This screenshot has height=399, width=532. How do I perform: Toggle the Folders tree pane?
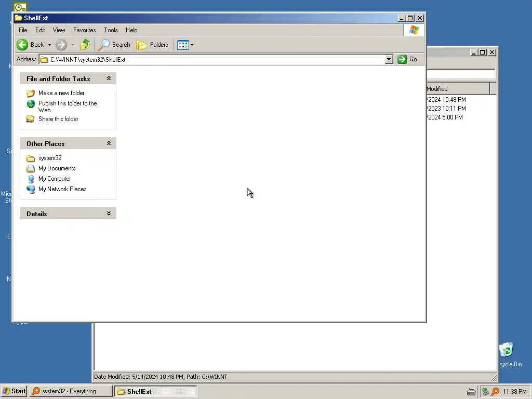point(152,45)
